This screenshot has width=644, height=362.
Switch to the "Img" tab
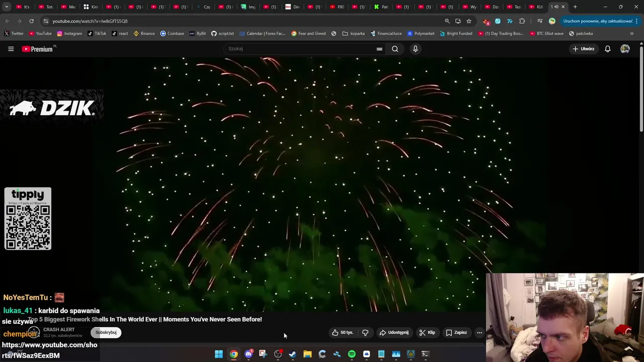(x=249, y=7)
